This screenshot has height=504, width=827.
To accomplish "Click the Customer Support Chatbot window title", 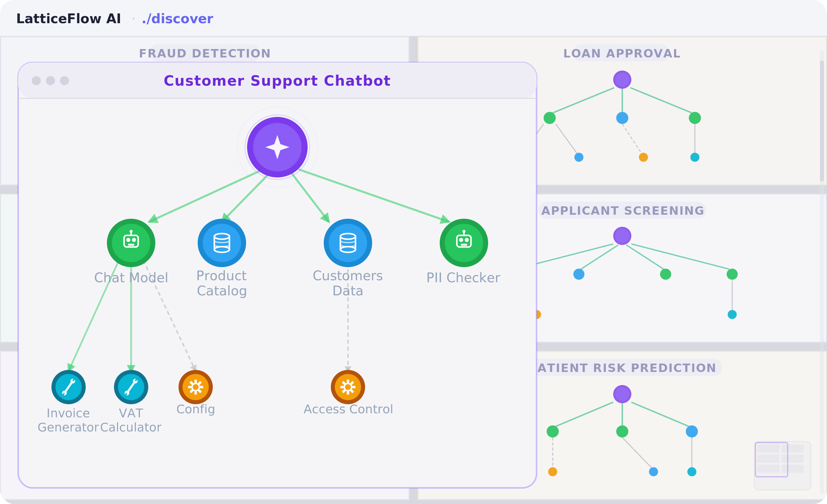I will click(277, 81).
